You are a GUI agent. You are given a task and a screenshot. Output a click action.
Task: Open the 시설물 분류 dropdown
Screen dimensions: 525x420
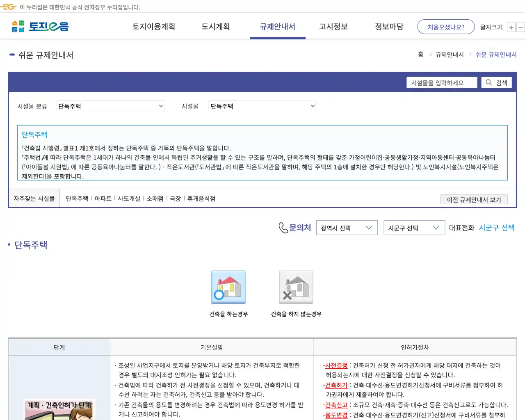(110, 106)
